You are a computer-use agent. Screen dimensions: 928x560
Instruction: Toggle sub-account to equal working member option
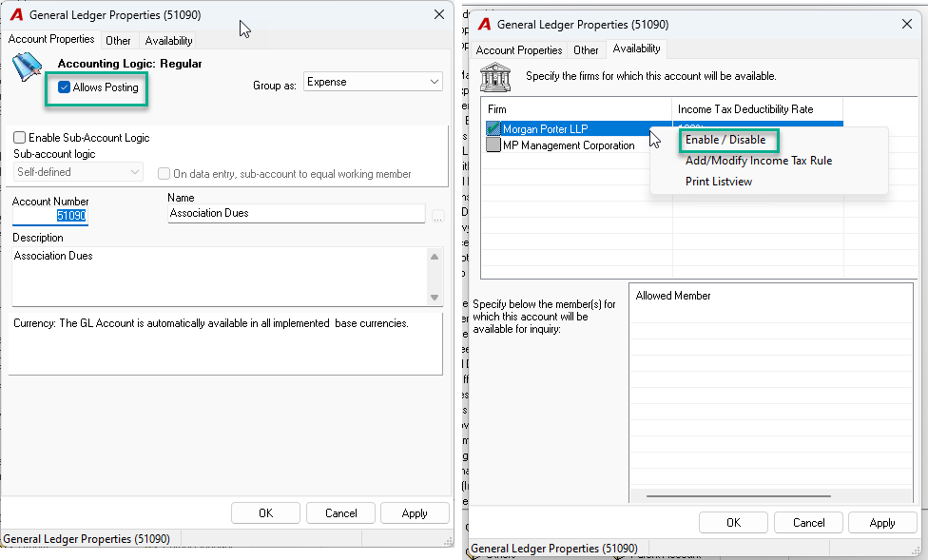pos(164,174)
